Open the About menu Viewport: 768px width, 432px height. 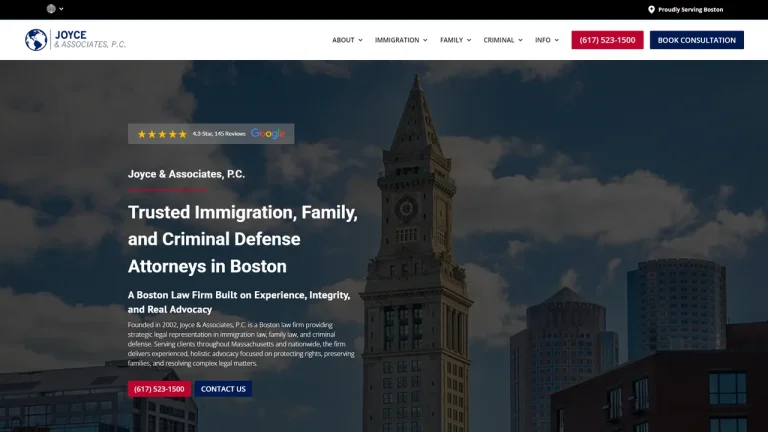tap(343, 40)
